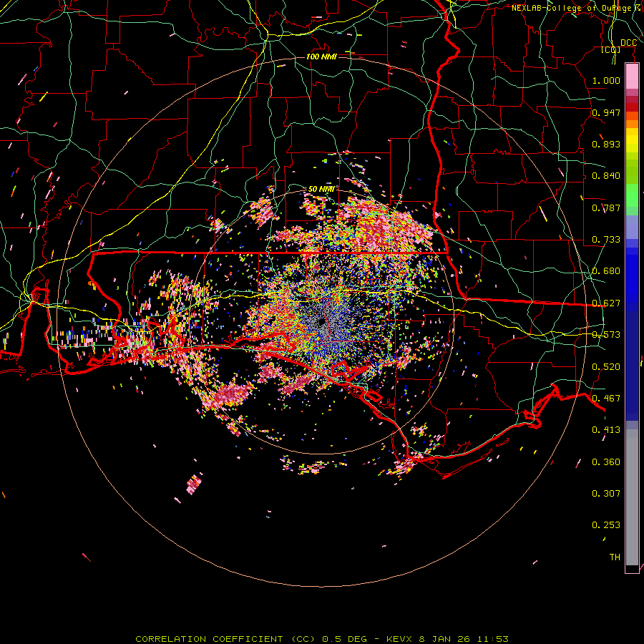Click the 0.840 scale value
Viewport: 644px width, 644px height.
[606, 175]
